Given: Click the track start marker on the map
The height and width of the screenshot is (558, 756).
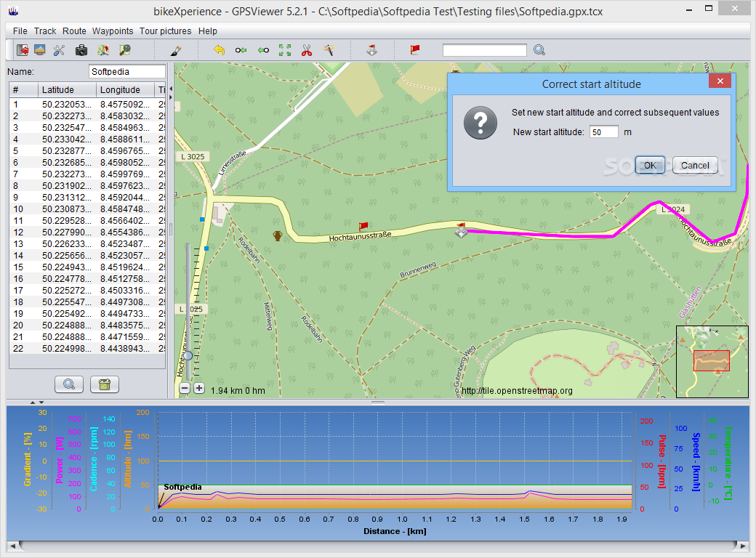Looking at the screenshot, I should pos(461,230).
